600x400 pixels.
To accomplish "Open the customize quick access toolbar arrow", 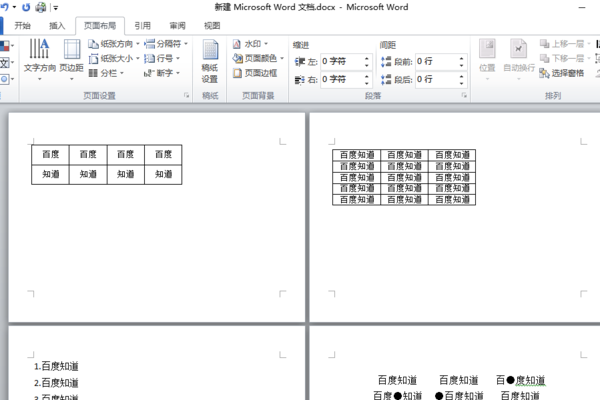I will click(55, 7).
